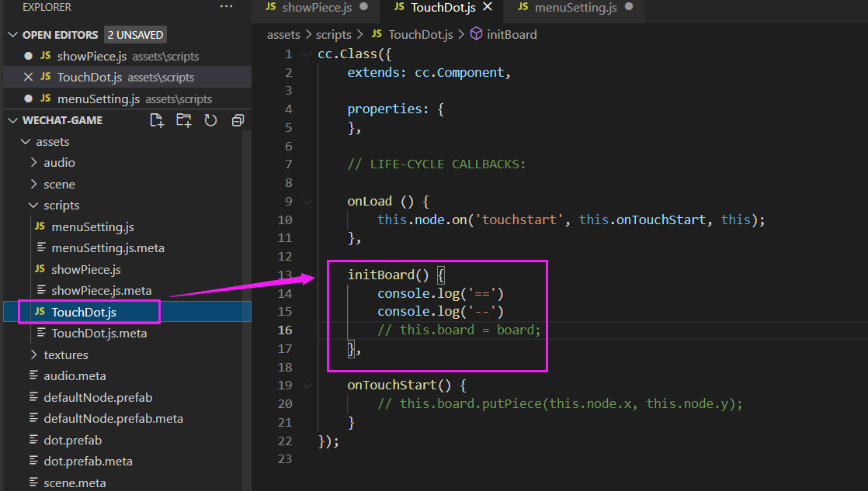Image resolution: width=868 pixels, height=491 pixels.
Task: Switch to the showPiece.js tab
Action: click(317, 7)
